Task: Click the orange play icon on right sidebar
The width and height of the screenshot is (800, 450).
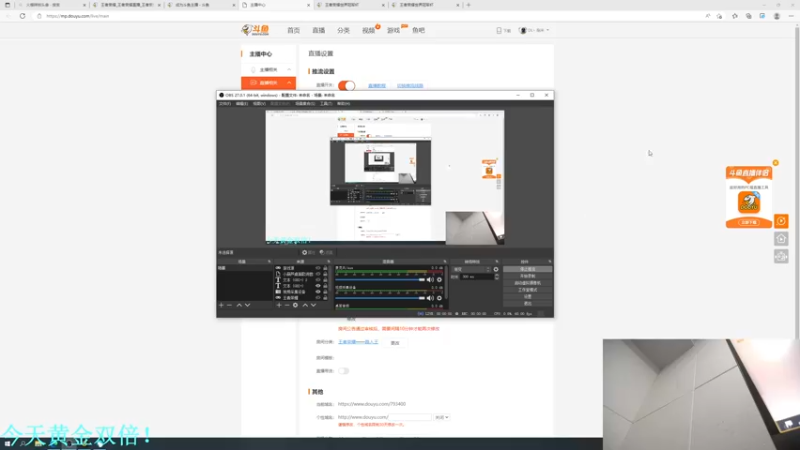Action: (781, 221)
